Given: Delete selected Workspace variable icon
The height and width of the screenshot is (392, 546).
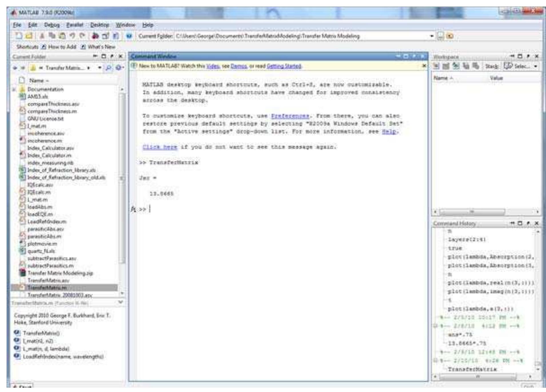Looking at the screenshot, I should 476,66.
